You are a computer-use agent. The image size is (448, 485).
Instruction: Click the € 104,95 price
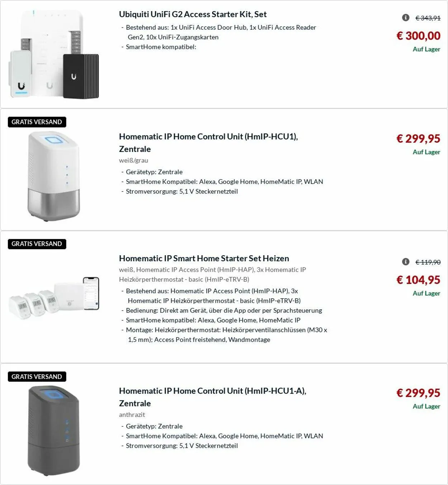point(418,280)
